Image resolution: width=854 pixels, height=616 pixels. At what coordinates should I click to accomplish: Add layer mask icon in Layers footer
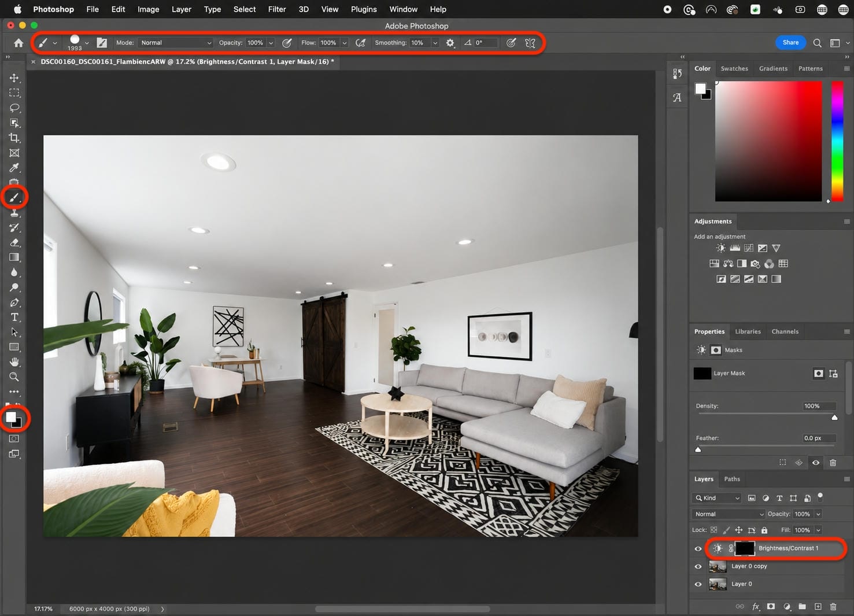(771, 607)
